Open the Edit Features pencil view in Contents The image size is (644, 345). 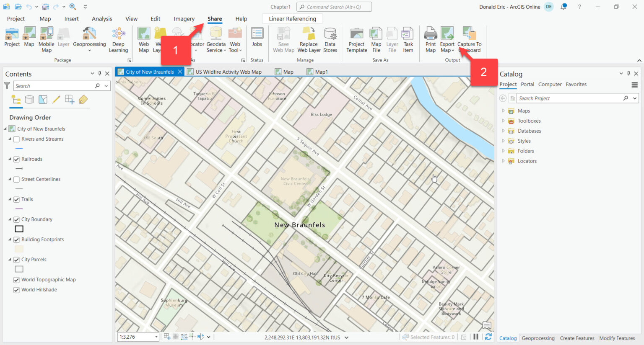pyautogui.click(x=56, y=99)
